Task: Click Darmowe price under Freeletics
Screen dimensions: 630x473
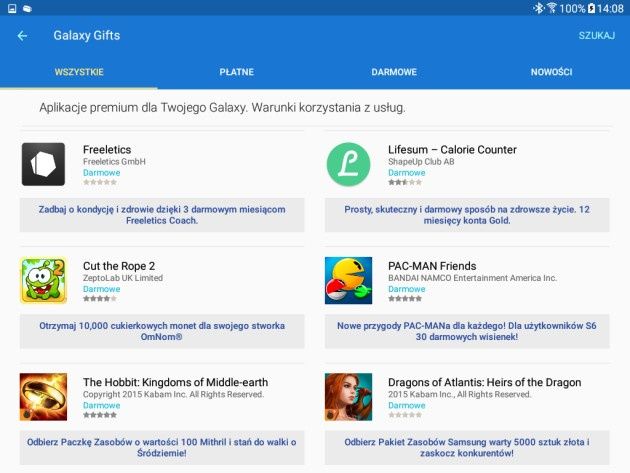Action: click(102, 173)
